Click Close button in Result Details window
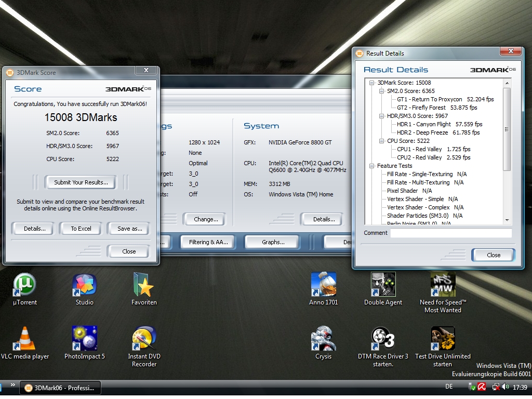 (x=494, y=255)
